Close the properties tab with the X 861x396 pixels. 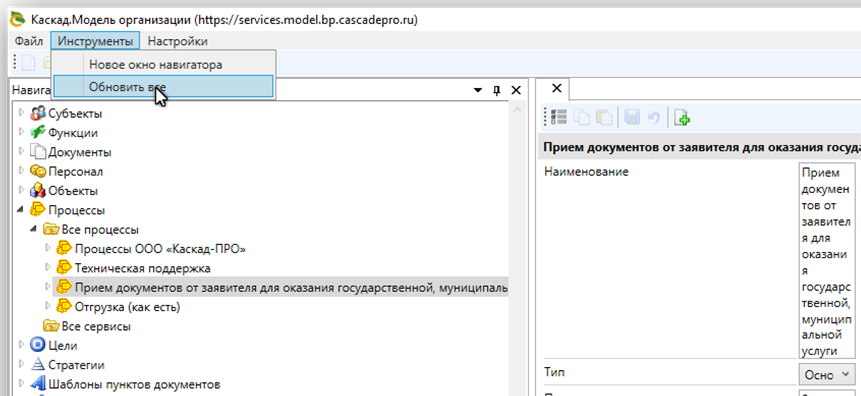click(556, 88)
